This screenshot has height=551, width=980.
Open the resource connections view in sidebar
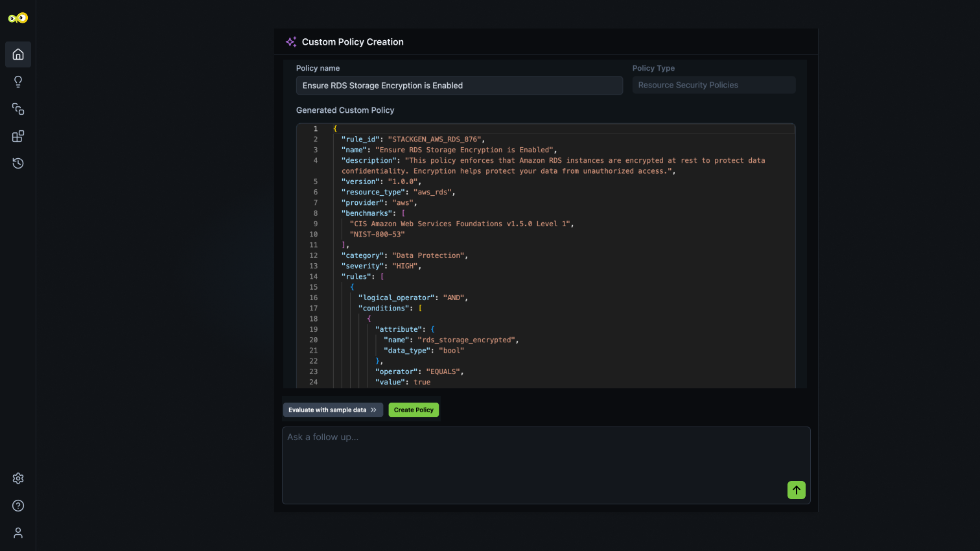coord(17,109)
